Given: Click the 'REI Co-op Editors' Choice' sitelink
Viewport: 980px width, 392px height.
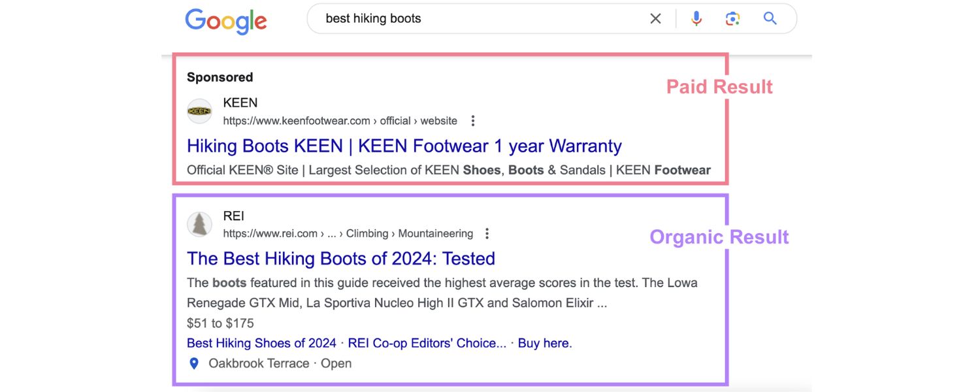Looking at the screenshot, I should (x=427, y=342).
